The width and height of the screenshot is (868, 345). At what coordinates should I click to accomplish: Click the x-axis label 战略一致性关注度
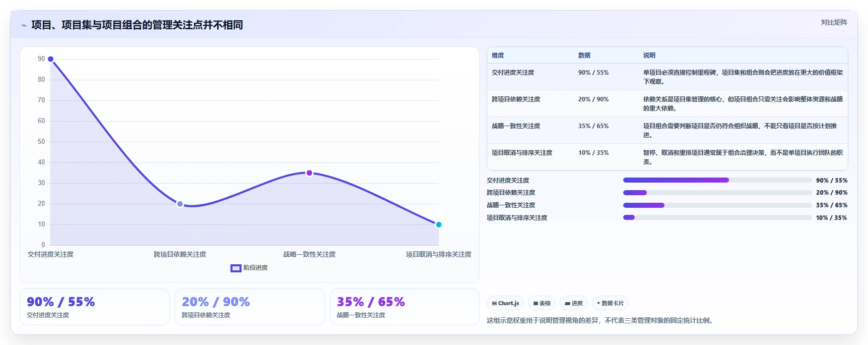click(309, 254)
